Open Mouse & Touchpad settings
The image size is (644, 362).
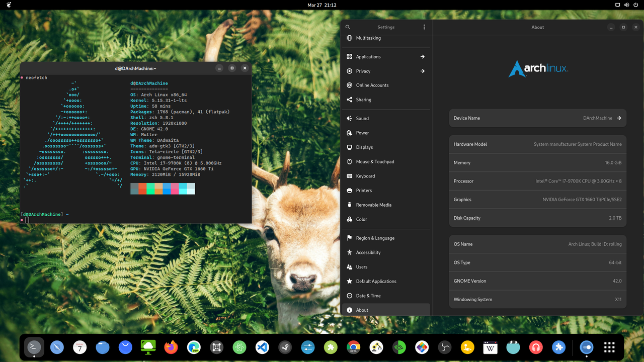(386, 162)
